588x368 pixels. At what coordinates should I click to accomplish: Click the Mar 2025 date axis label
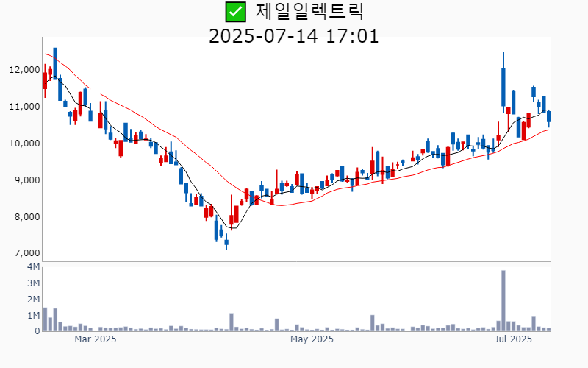(96, 339)
